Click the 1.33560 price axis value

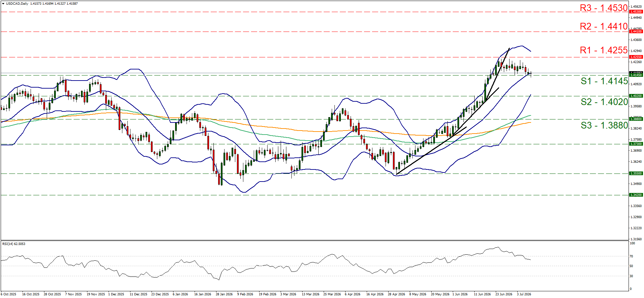click(x=636, y=206)
